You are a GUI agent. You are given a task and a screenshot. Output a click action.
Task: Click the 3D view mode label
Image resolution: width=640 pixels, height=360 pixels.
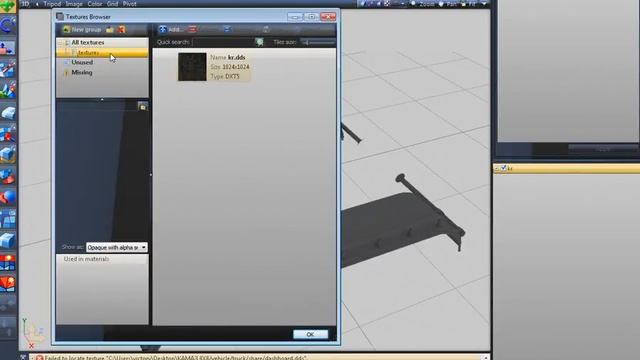point(25,4)
